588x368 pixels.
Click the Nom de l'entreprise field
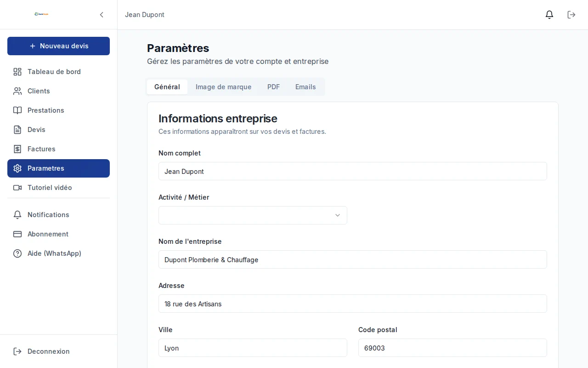pyautogui.click(x=353, y=259)
